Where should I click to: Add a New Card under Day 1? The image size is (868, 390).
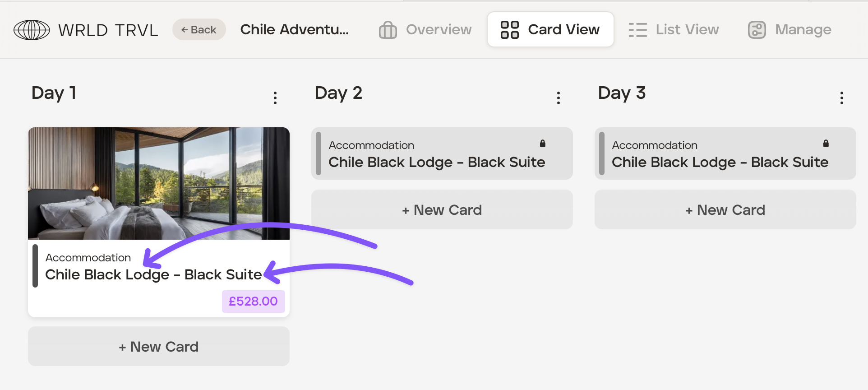coord(159,347)
